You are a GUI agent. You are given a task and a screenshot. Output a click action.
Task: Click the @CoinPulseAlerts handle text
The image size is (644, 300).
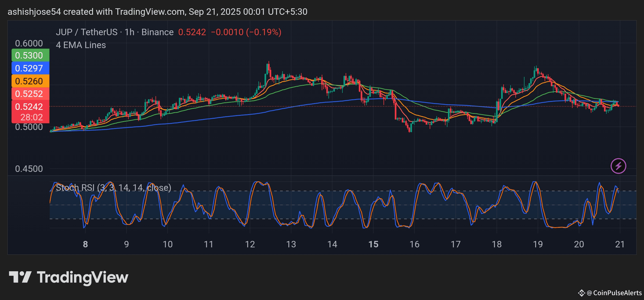[x=614, y=293]
